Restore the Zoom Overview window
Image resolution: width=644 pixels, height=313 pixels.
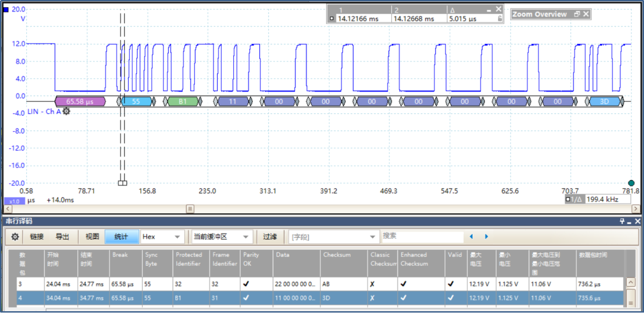pos(577,14)
